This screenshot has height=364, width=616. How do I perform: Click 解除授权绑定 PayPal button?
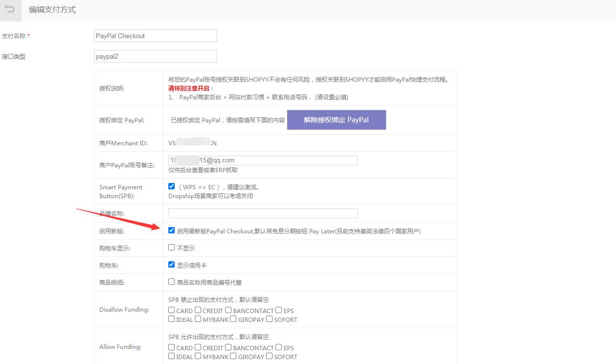336,120
